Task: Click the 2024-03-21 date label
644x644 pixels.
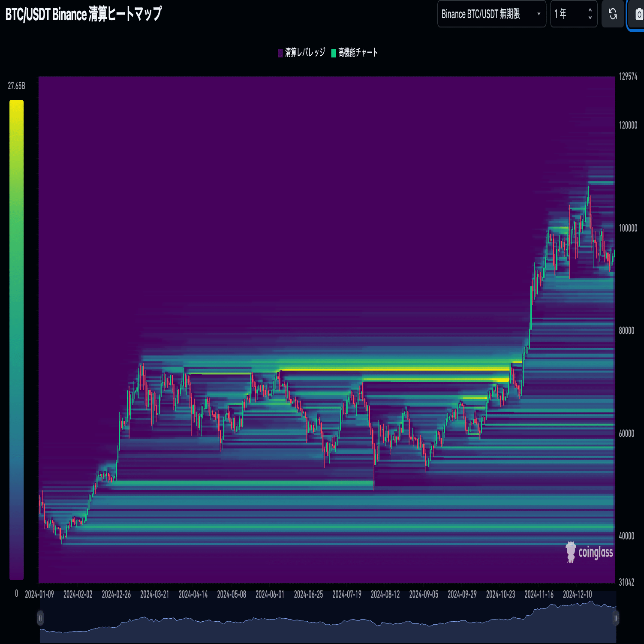Action: coord(155,594)
